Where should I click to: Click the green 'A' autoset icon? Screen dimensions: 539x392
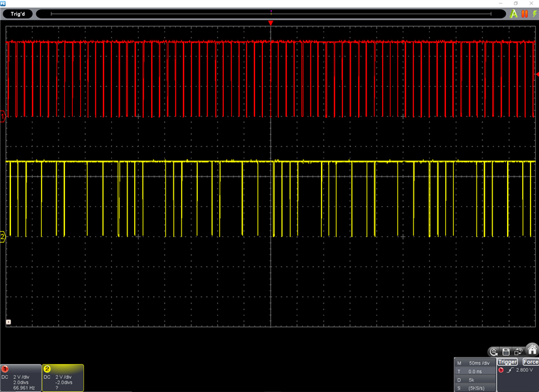click(x=514, y=13)
